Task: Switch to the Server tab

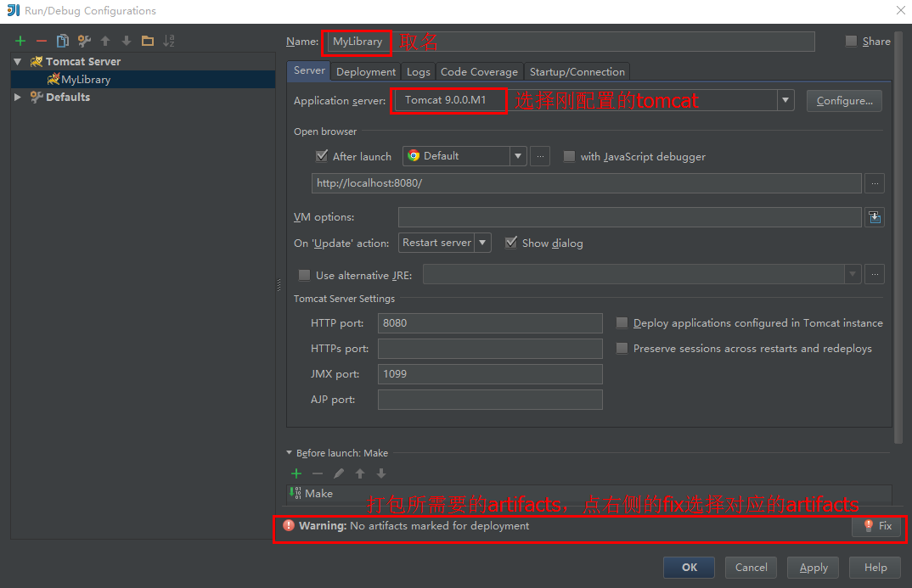Action: pos(309,70)
